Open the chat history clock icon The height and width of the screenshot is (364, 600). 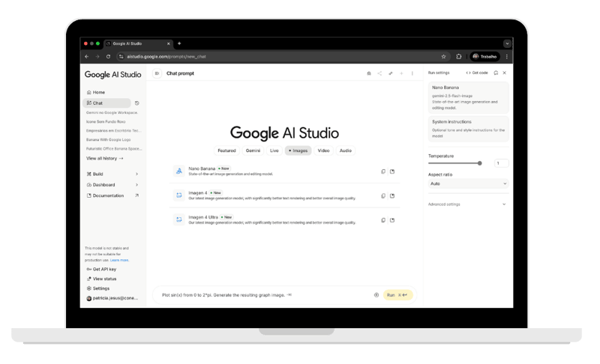coord(137,103)
